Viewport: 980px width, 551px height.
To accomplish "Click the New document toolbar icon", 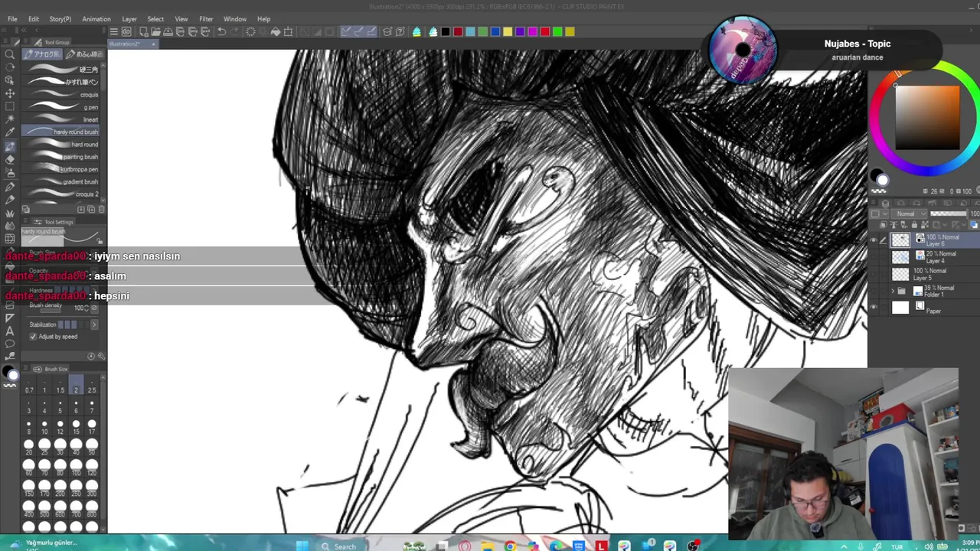I will coord(143,31).
